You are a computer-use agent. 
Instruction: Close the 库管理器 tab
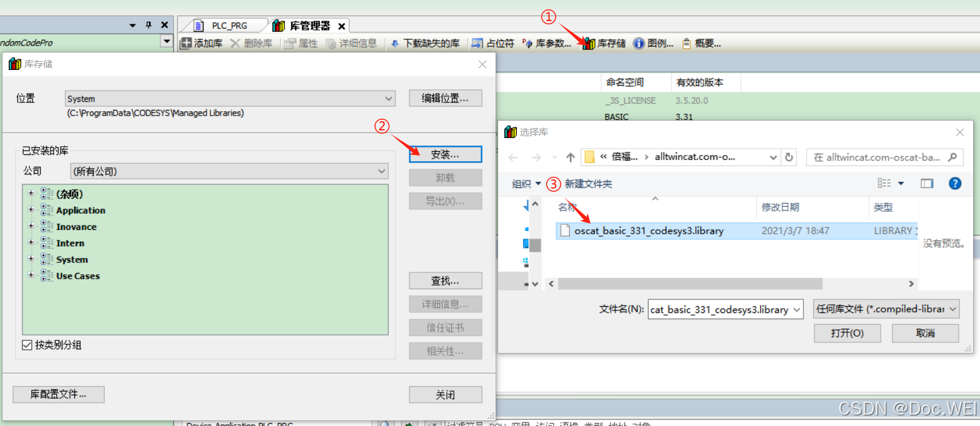341,26
